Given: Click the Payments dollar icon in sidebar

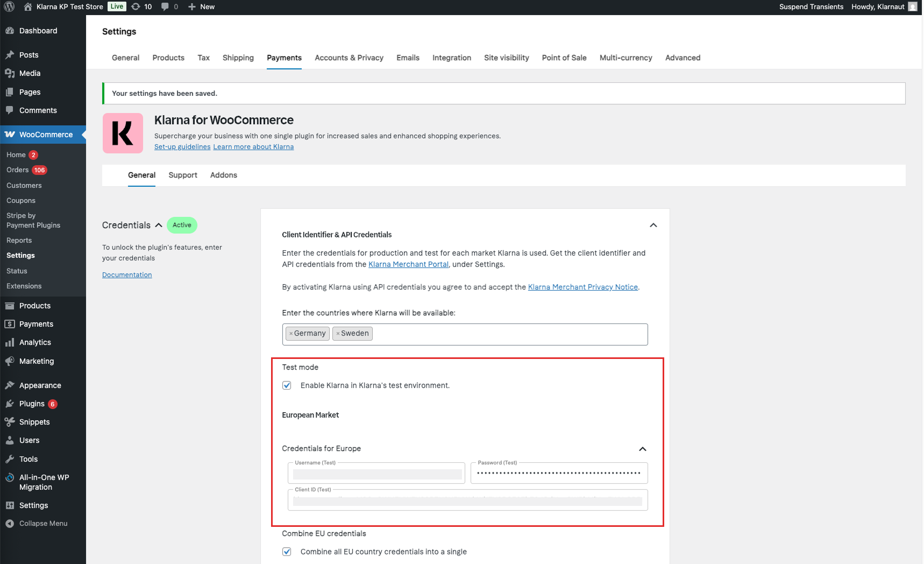Looking at the screenshot, I should pyautogui.click(x=10, y=324).
